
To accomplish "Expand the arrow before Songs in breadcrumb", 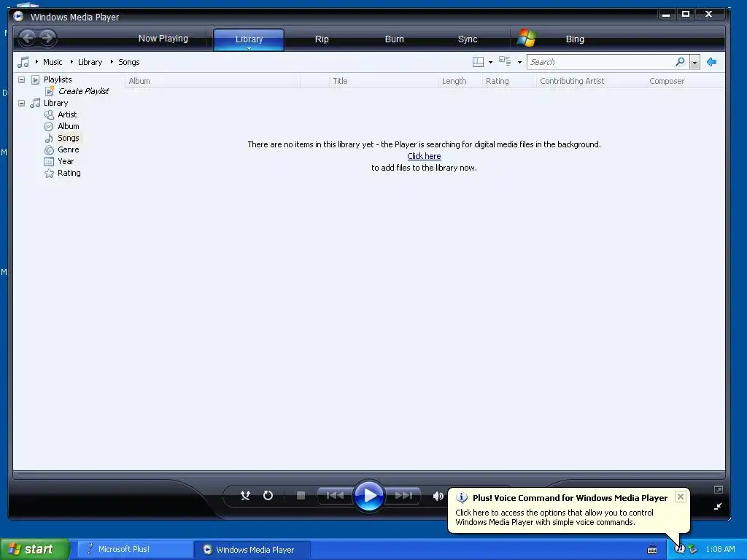I will click(x=112, y=62).
